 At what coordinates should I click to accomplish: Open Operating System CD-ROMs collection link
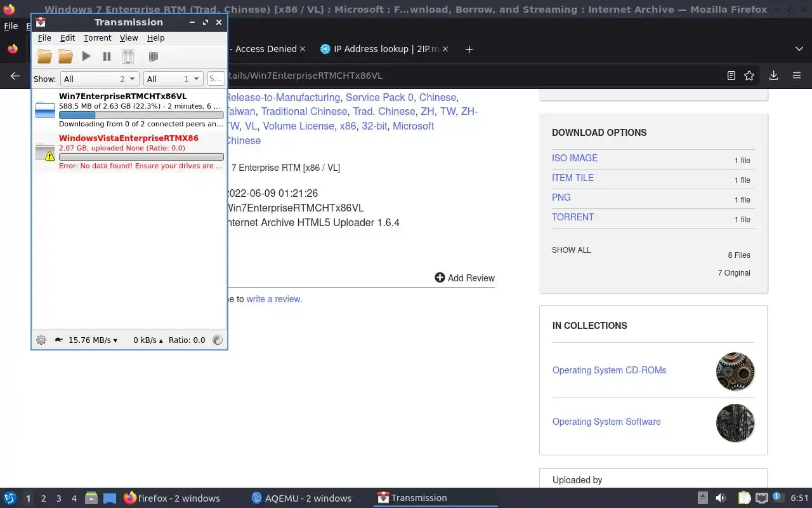click(609, 370)
